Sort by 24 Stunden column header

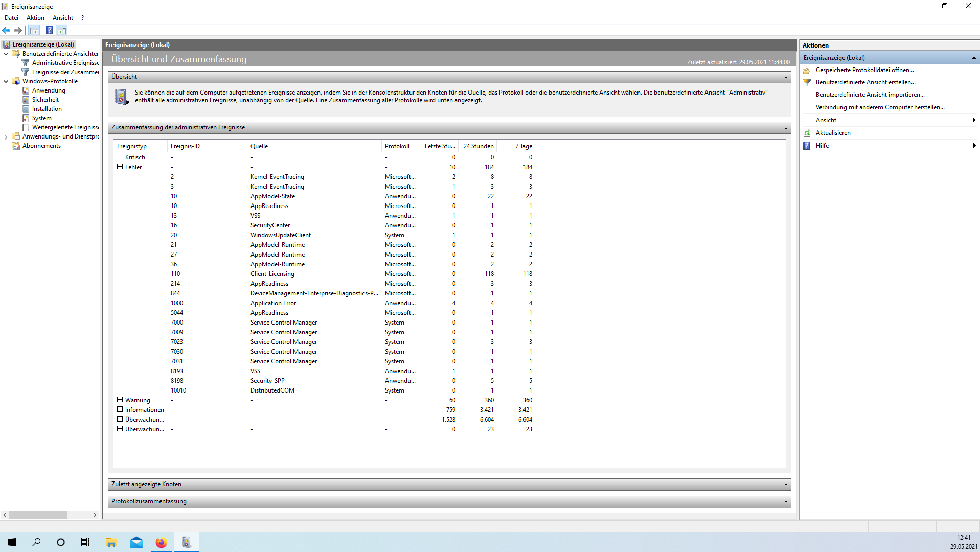(477, 146)
